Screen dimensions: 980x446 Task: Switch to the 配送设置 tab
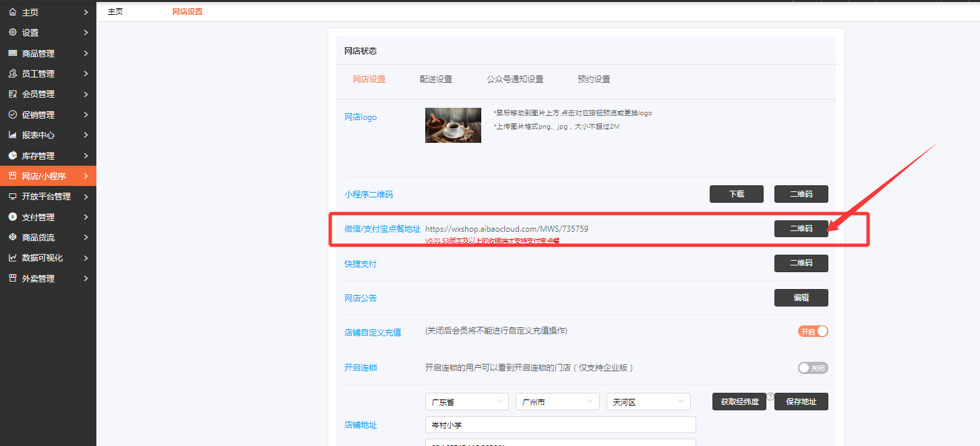(436, 79)
